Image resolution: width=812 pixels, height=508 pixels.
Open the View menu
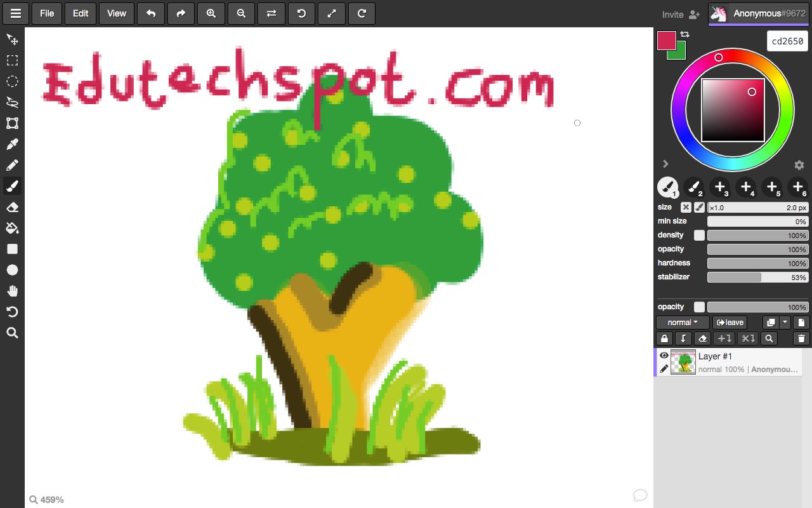pos(116,13)
